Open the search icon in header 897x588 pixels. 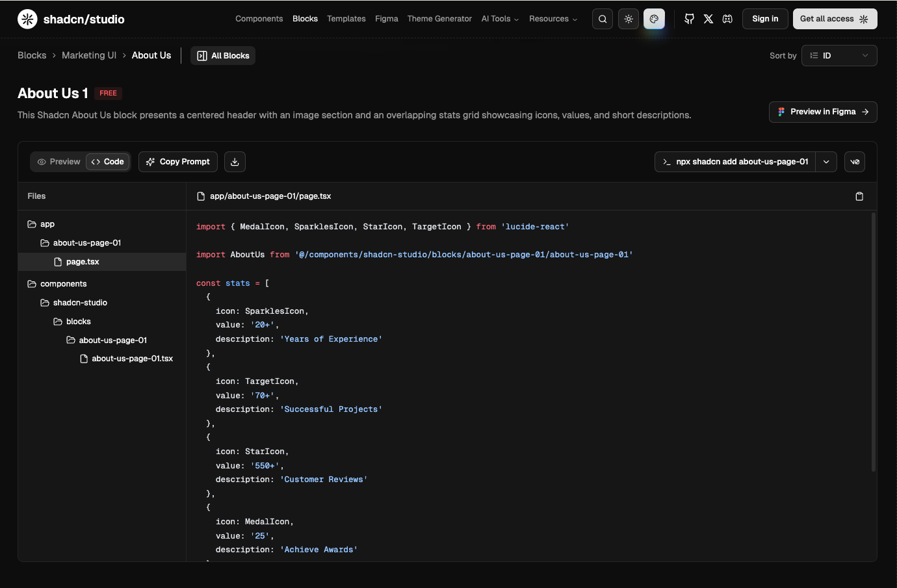click(603, 19)
